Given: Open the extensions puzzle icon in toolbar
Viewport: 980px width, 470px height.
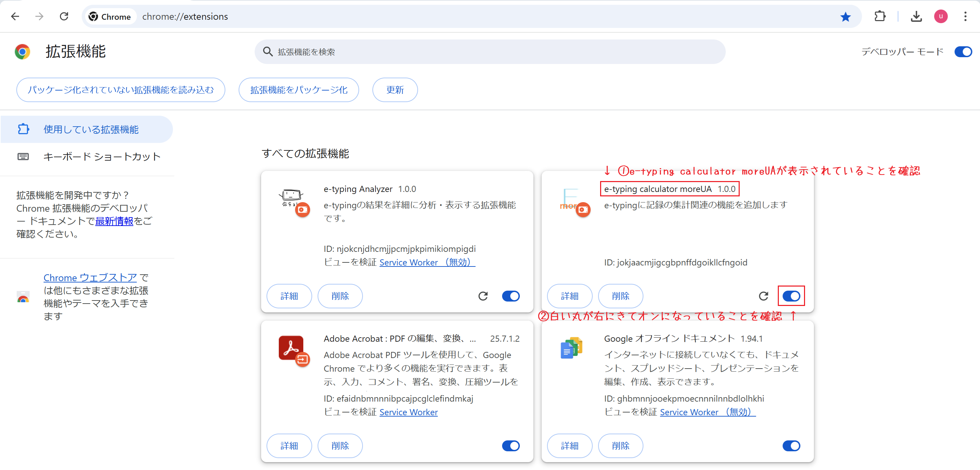Looking at the screenshot, I should 880,16.
